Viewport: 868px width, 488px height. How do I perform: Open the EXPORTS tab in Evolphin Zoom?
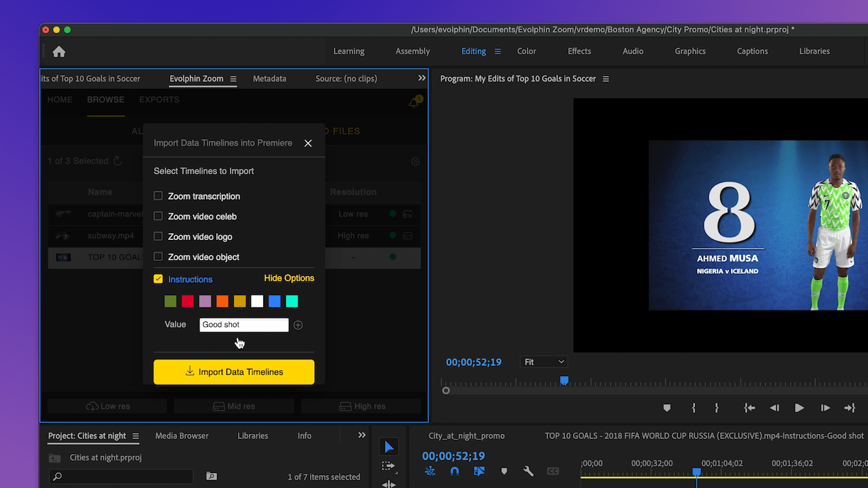pyautogui.click(x=159, y=100)
